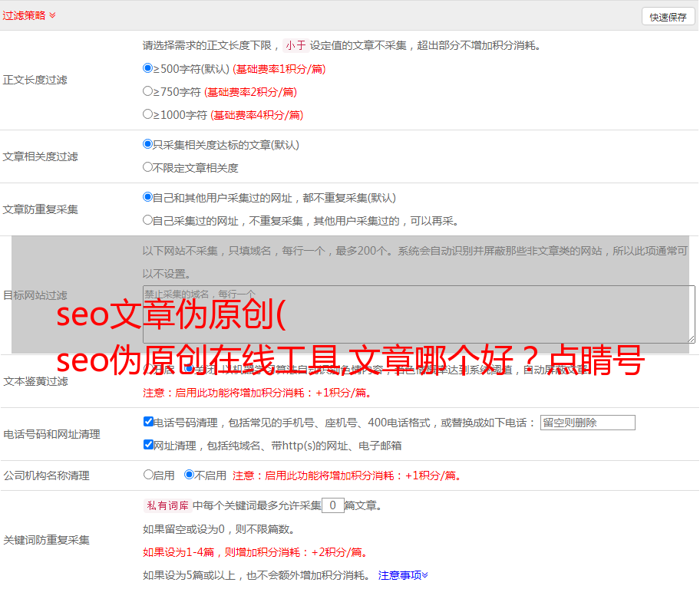
Task: Expand the 注意事项 link
Action: [x=403, y=575]
